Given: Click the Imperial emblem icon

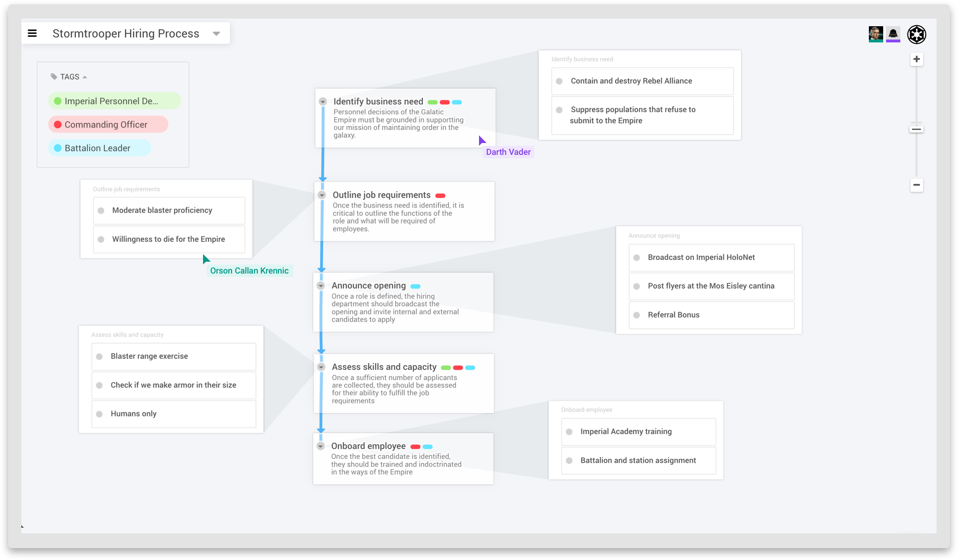Looking at the screenshot, I should click(x=916, y=34).
